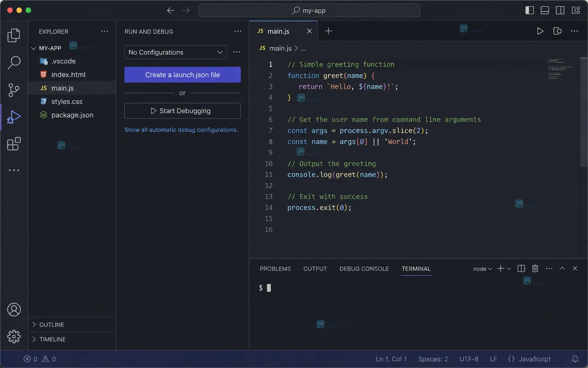Viewport: 588px width, 368px height.
Task: Go back with the left arrow
Action: (170, 11)
